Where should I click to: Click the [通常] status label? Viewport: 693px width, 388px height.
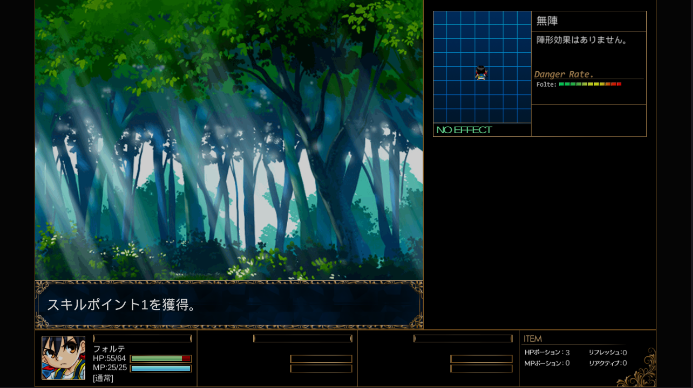[x=103, y=378]
